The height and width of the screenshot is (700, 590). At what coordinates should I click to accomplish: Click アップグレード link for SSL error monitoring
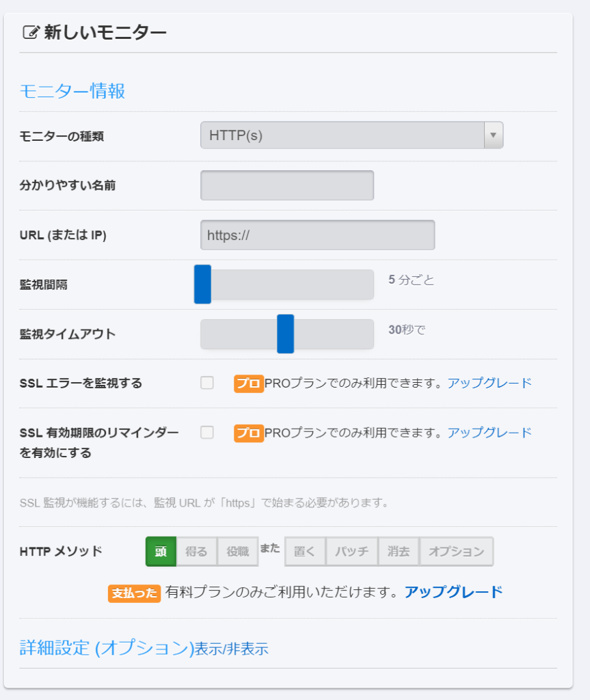pyautogui.click(x=490, y=383)
